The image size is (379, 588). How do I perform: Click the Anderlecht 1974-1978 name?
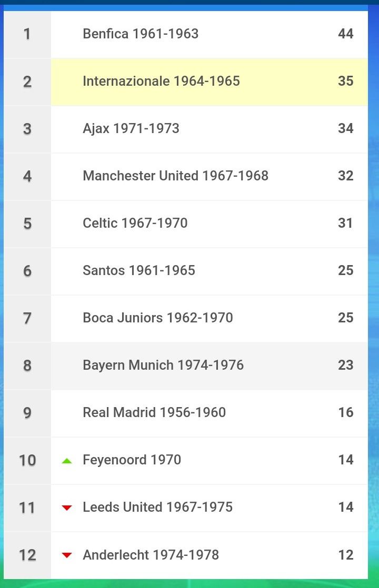point(151,555)
